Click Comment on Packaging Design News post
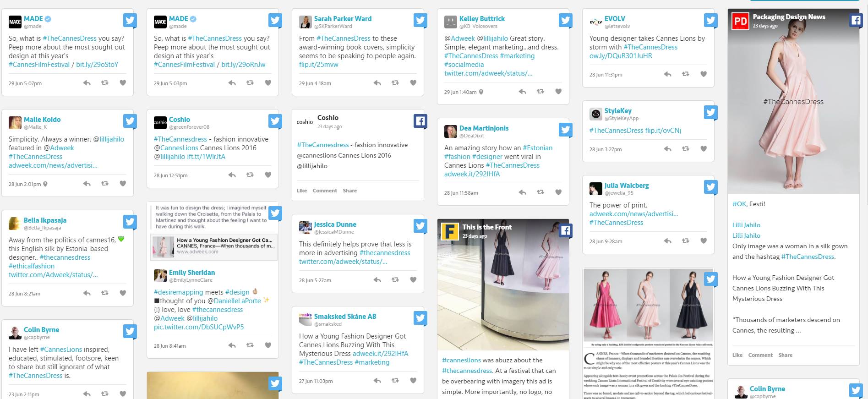 pyautogui.click(x=760, y=355)
